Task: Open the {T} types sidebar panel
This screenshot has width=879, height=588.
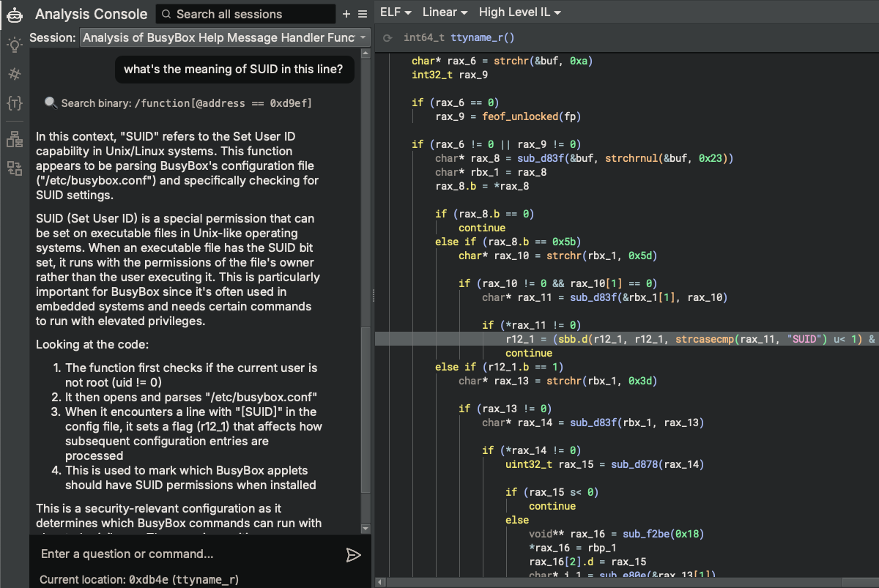Action: tap(14, 103)
